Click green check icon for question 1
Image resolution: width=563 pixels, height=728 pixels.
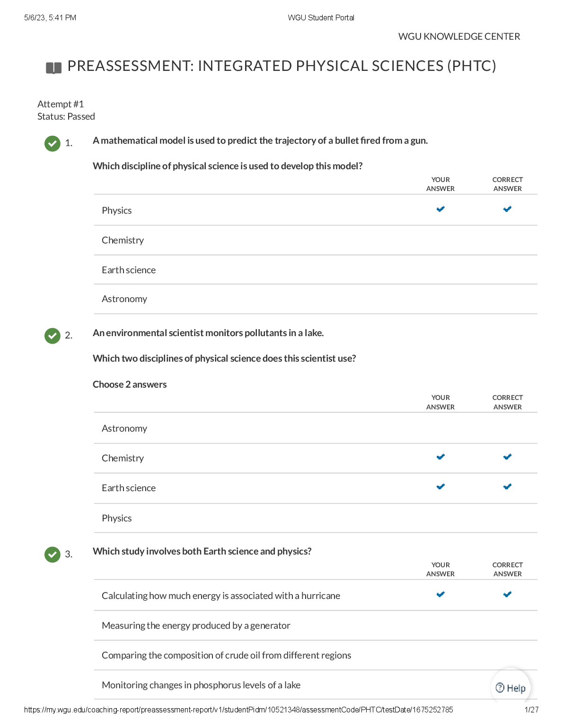[53, 143]
